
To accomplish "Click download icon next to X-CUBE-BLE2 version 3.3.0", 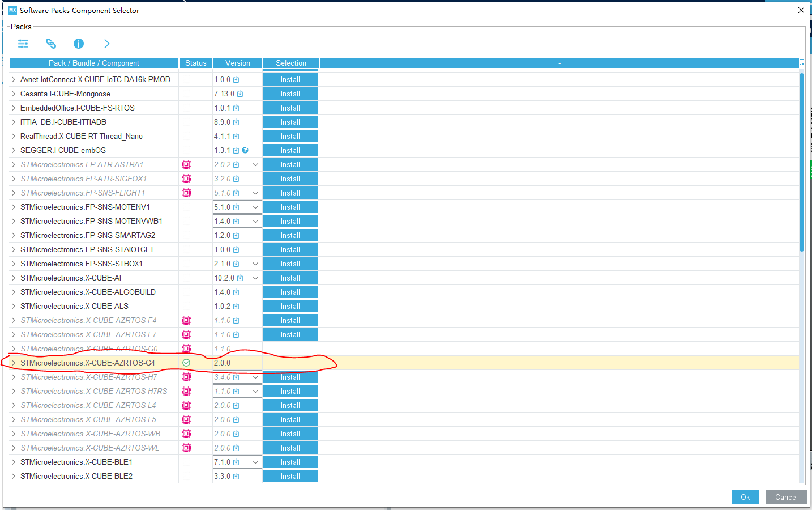I will pos(236,477).
